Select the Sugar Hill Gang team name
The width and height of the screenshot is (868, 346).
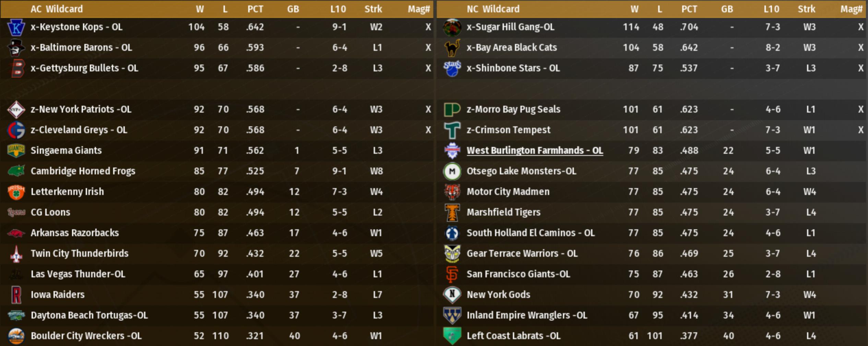point(510,27)
